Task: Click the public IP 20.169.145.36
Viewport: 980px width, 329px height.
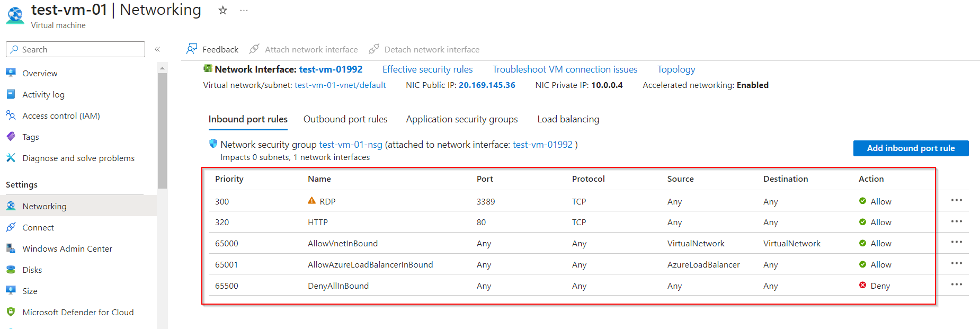Action: pos(487,85)
